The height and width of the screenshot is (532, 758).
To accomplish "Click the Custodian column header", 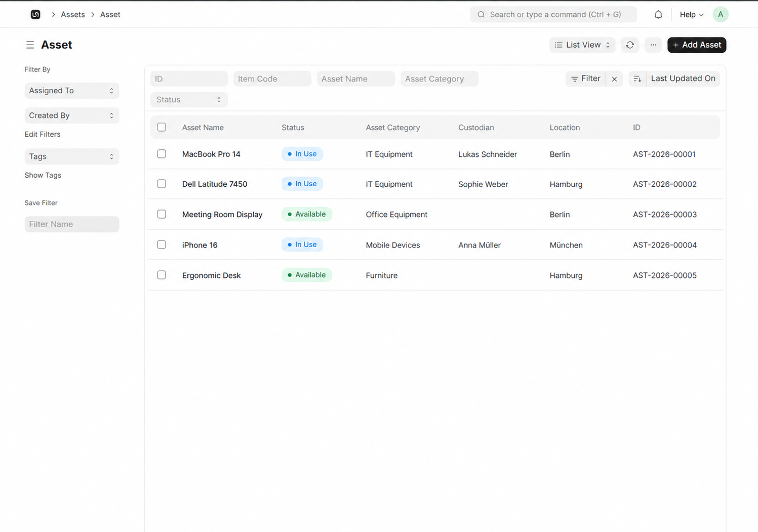I will tap(476, 128).
